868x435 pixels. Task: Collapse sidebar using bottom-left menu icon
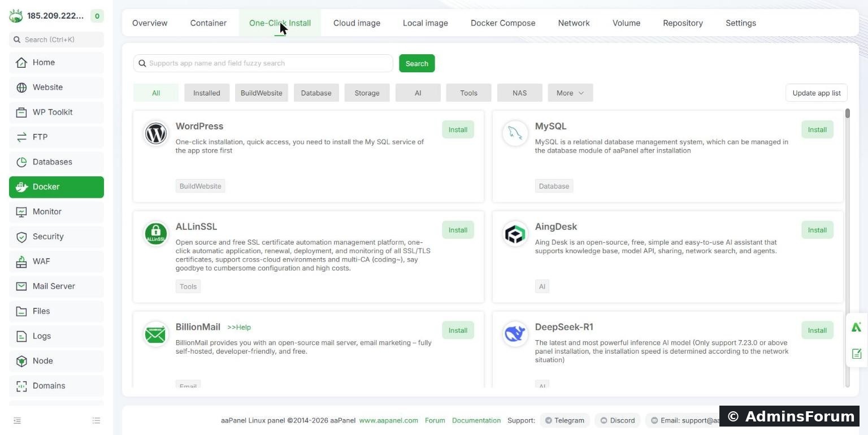tap(18, 420)
